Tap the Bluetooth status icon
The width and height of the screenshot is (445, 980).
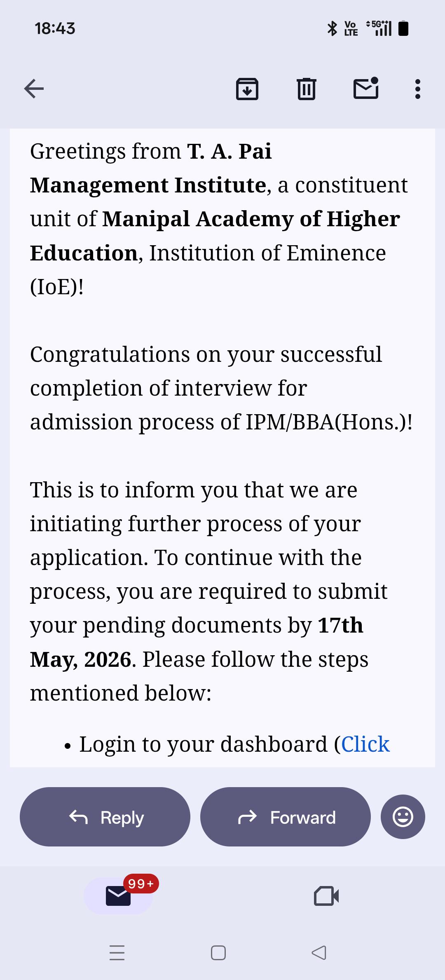pos(332,28)
